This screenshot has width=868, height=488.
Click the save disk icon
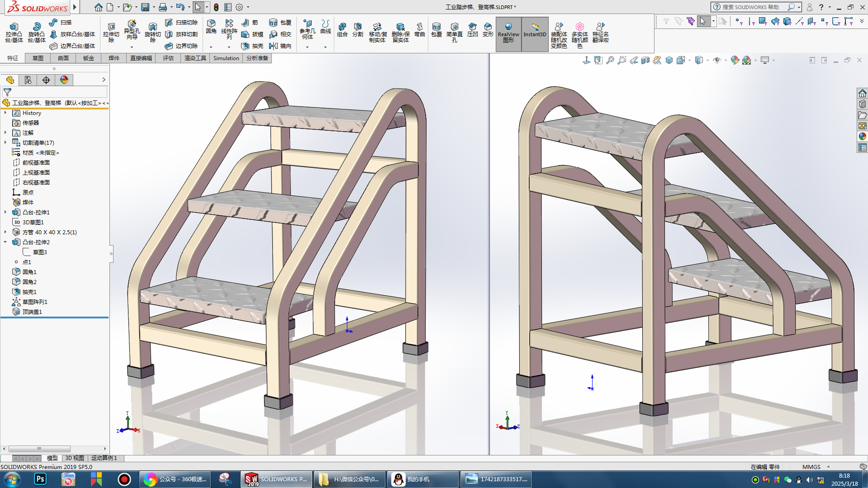[145, 7]
